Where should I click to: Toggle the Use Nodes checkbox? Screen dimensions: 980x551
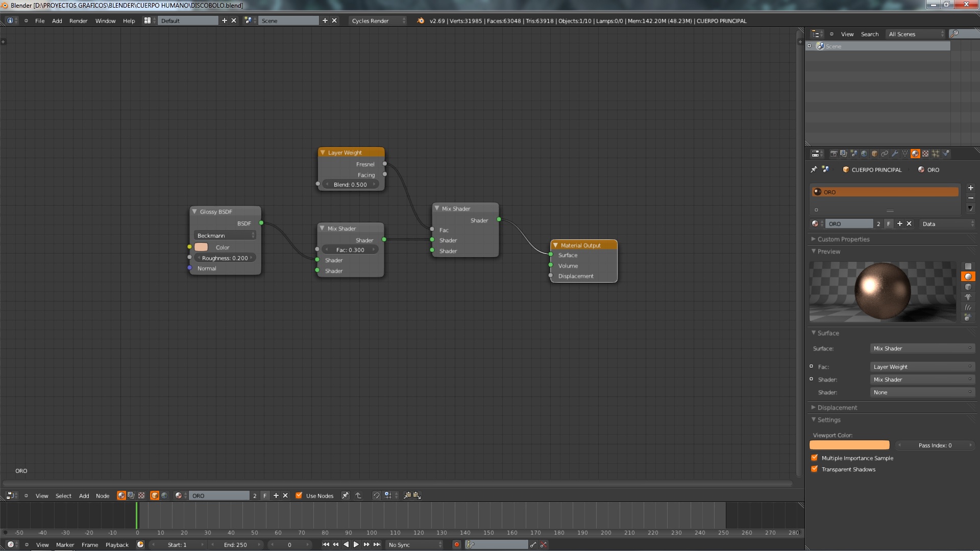[x=299, y=495]
